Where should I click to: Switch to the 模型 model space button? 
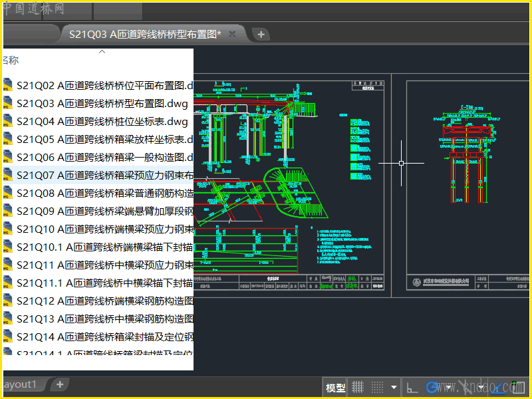click(336, 388)
